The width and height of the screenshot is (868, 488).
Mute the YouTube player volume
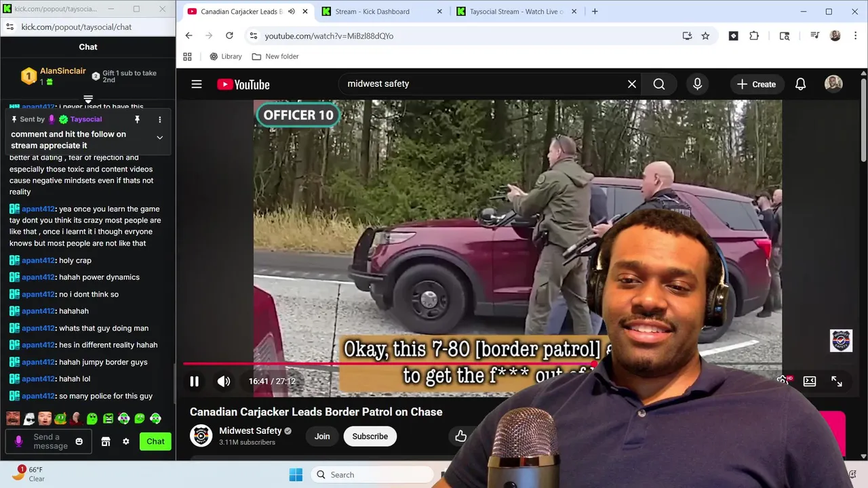224,382
